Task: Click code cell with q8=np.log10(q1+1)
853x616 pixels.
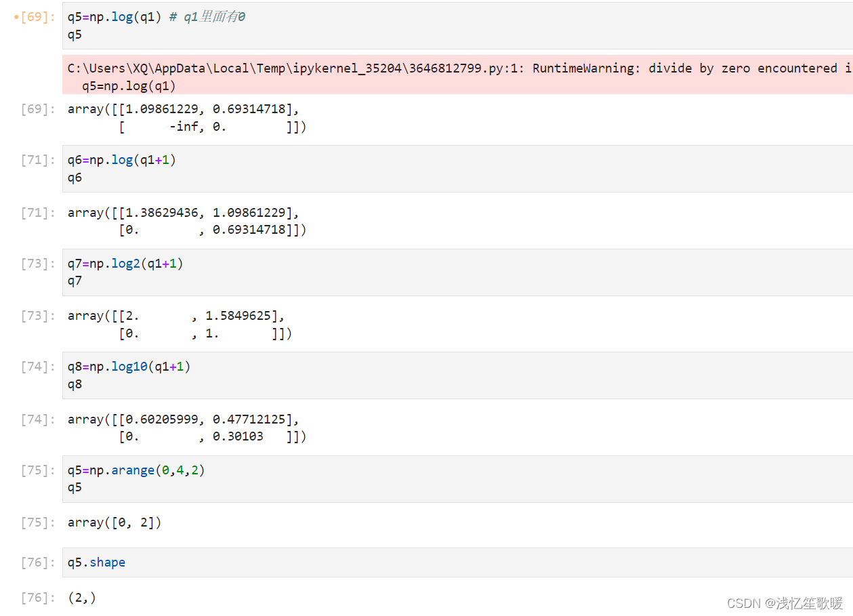Action: point(457,375)
